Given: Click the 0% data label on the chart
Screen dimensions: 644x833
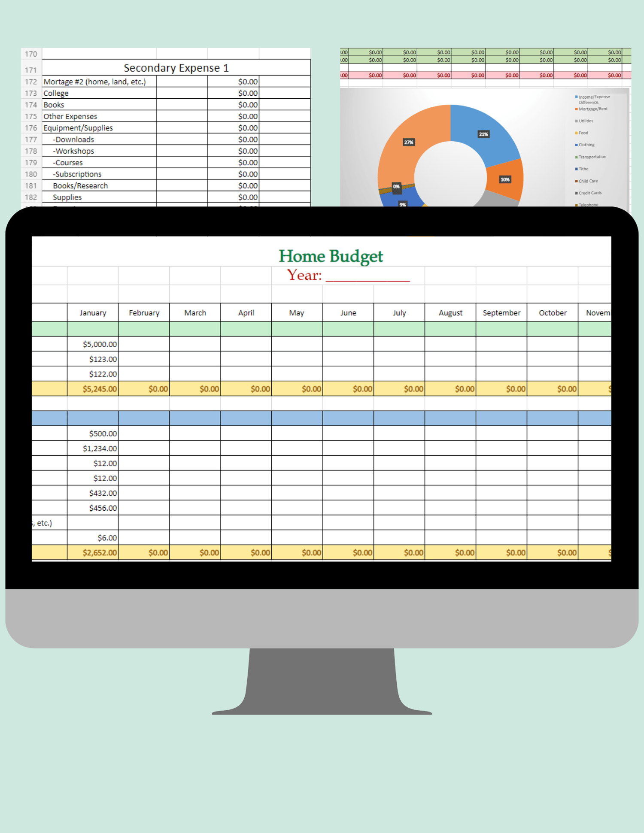Looking at the screenshot, I should 396,186.
